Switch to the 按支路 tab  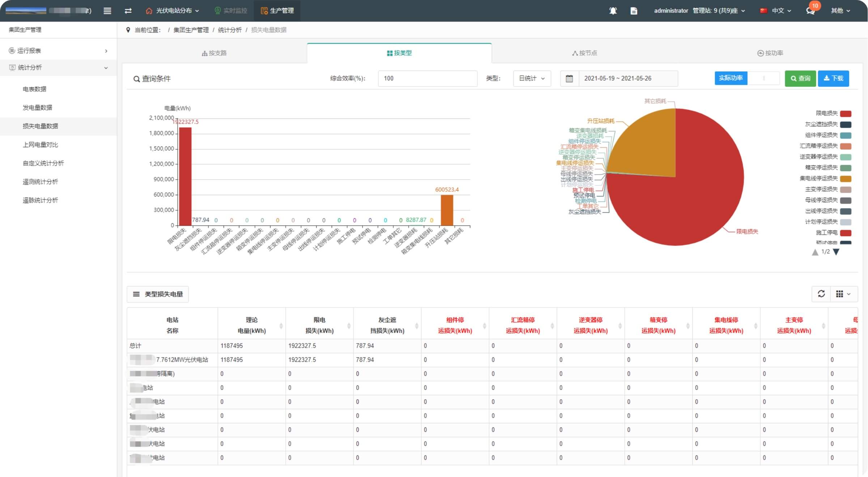[214, 53]
